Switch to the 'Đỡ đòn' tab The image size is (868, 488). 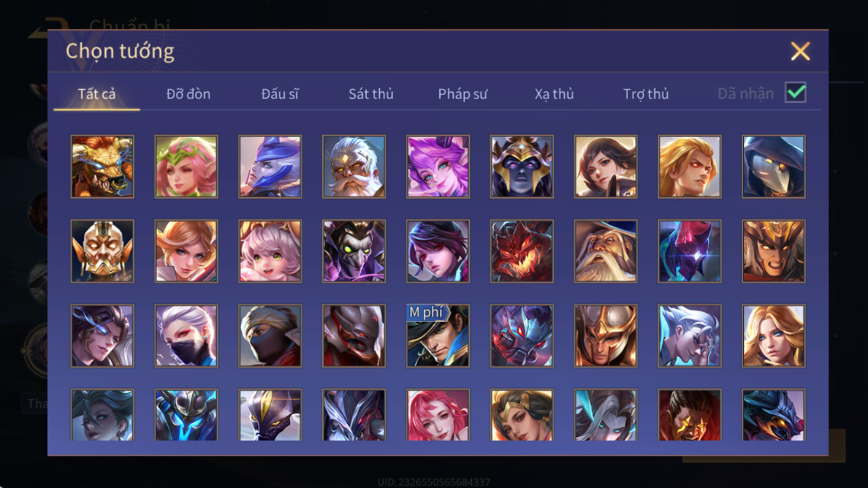coord(188,94)
